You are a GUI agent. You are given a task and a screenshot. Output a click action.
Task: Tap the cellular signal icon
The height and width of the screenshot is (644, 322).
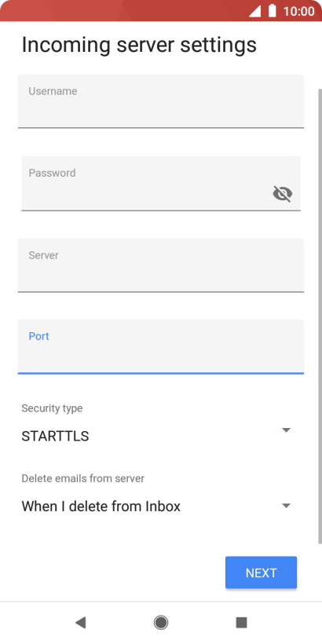click(255, 11)
